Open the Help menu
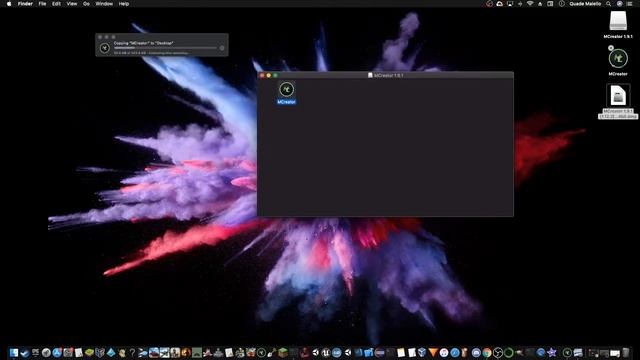The image size is (640, 360). click(124, 4)
